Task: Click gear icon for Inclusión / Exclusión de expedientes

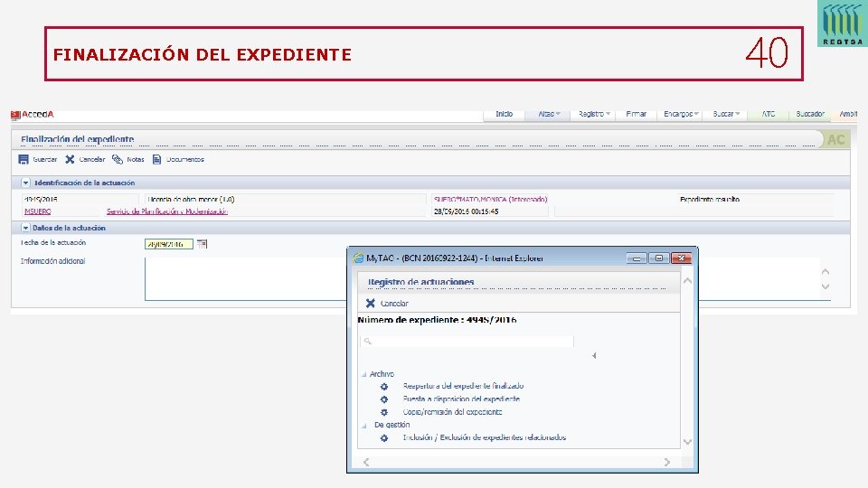Action: 384,437
